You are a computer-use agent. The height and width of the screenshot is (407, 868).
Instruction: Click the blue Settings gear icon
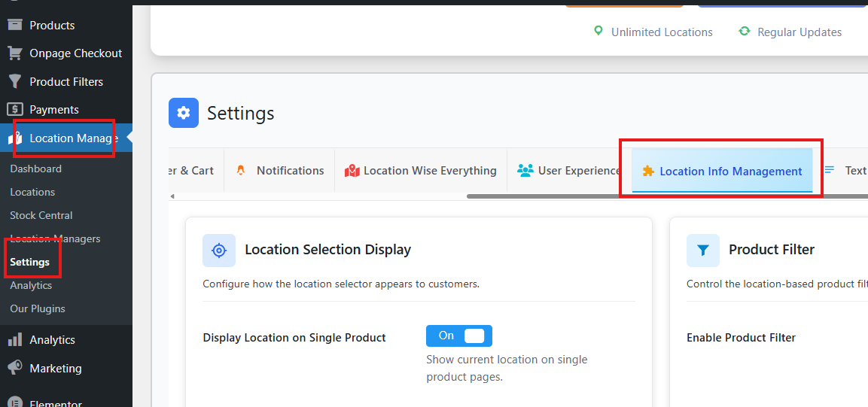pos(184,114)
